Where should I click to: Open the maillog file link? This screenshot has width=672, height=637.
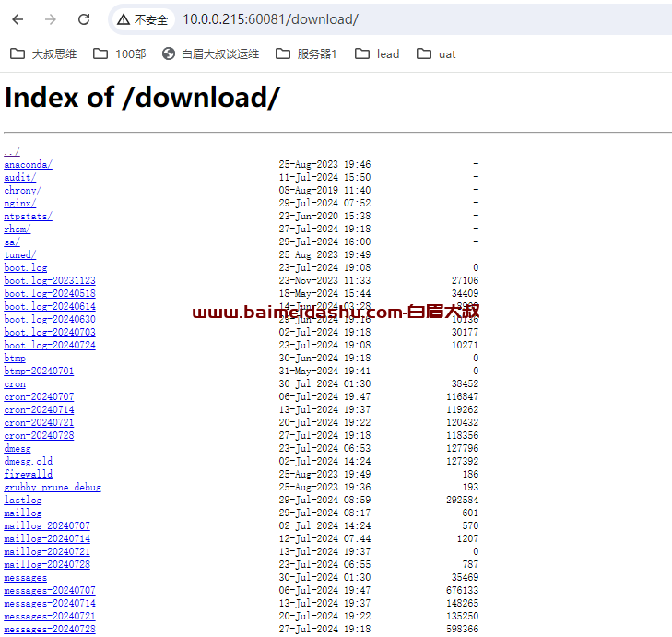23,513
